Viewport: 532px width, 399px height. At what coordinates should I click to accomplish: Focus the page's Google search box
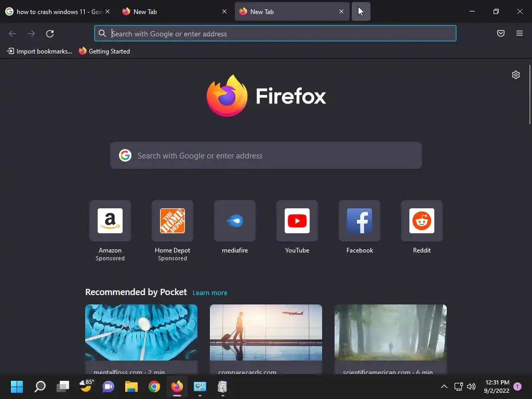[x=265, y=155]
